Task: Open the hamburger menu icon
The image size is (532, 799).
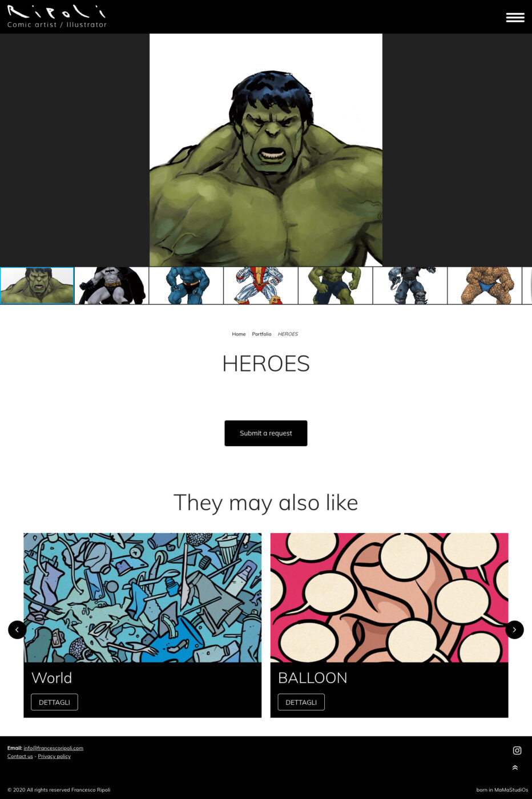Action: pos(515,18)
